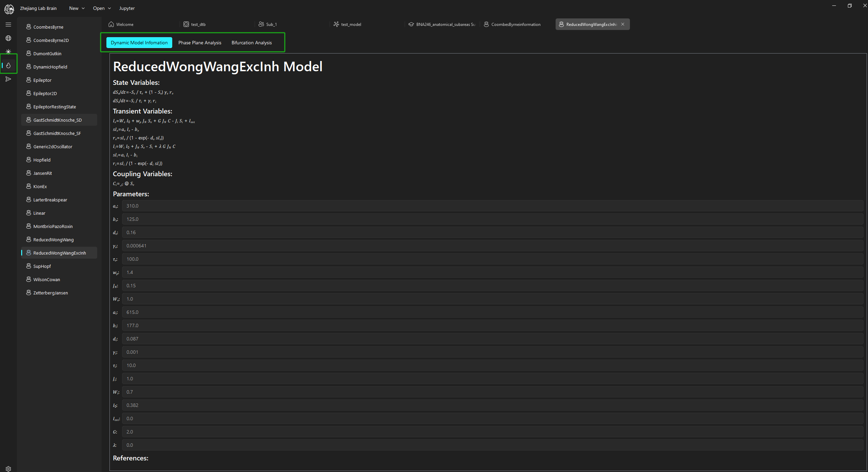Select the JansenRit model in list

tap(43, 173)
